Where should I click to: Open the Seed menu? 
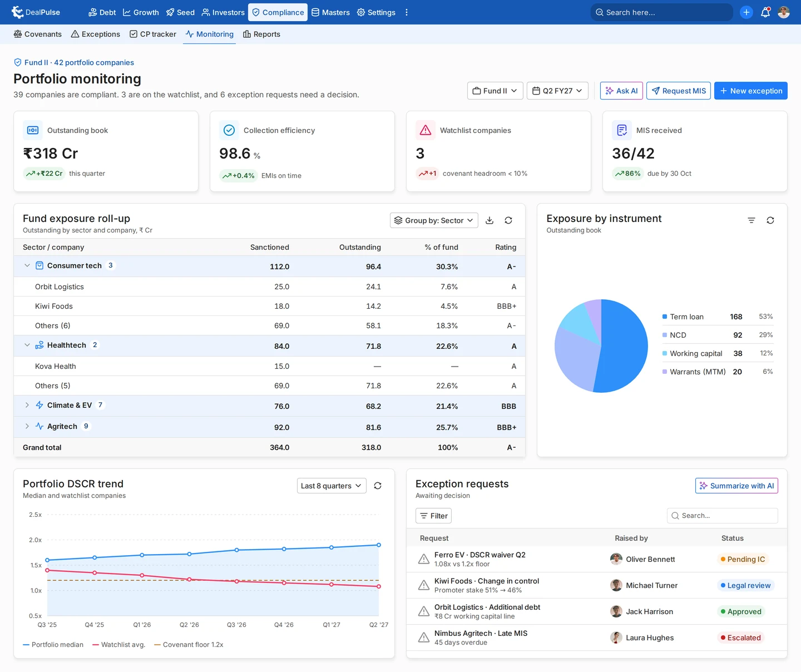pyautogui.click(x=180, y=12)
